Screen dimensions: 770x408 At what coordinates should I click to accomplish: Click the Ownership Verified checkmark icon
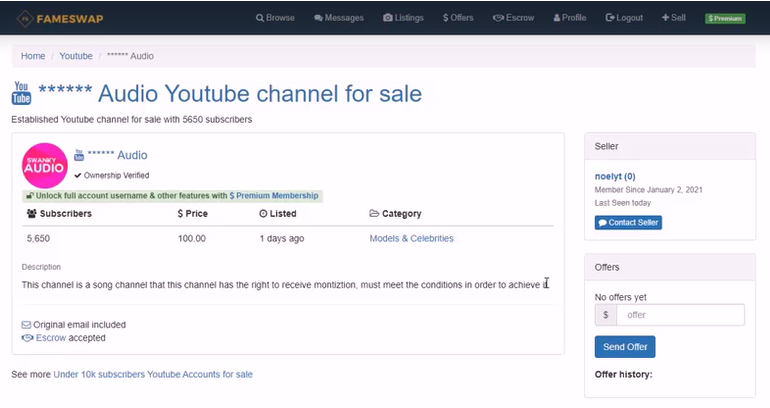tap(78, 175)
